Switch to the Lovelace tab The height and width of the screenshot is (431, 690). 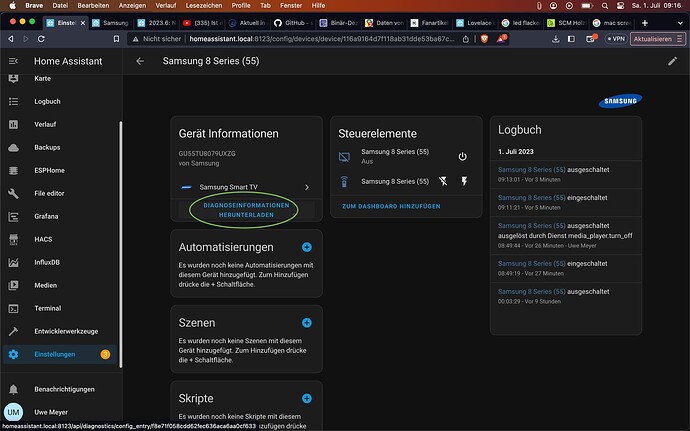click(x=475, y=23)
